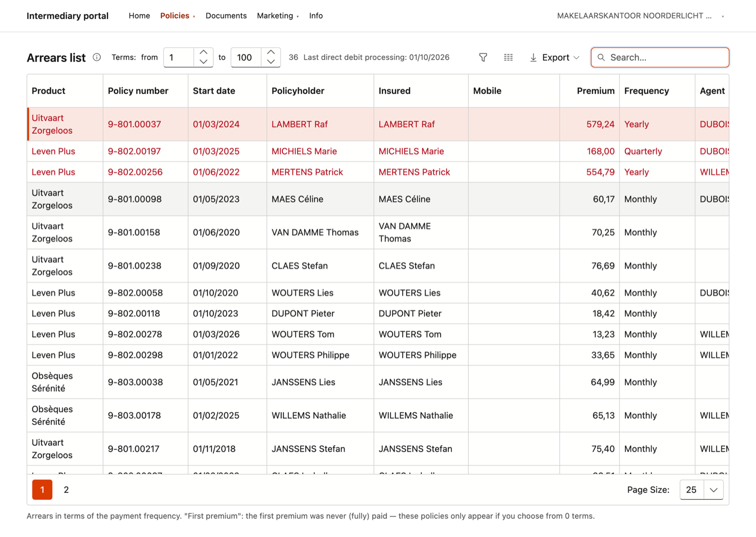Click the Terms from number field

[x=179, y=57]
